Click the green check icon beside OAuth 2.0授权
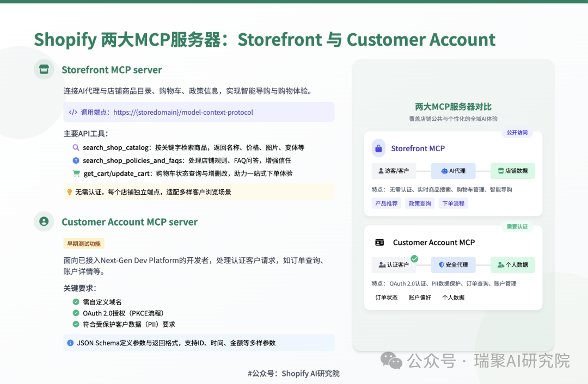Screen dimensions: 588x384 76,313
